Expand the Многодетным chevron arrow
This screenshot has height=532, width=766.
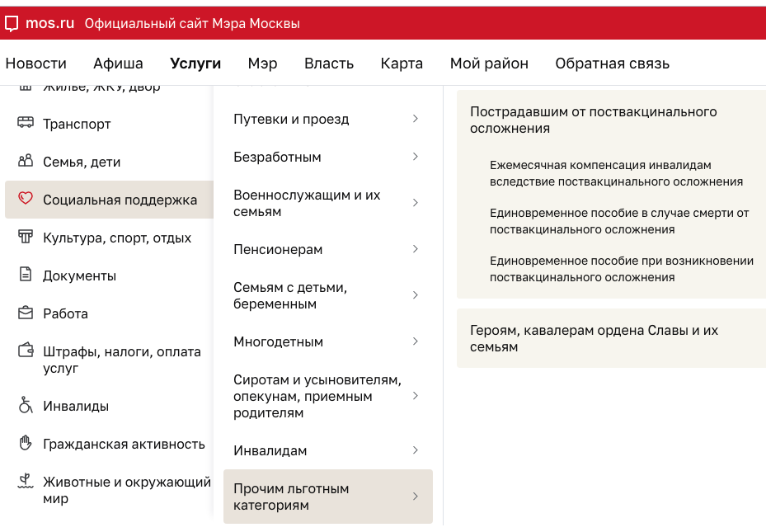(x=416, y=341)
